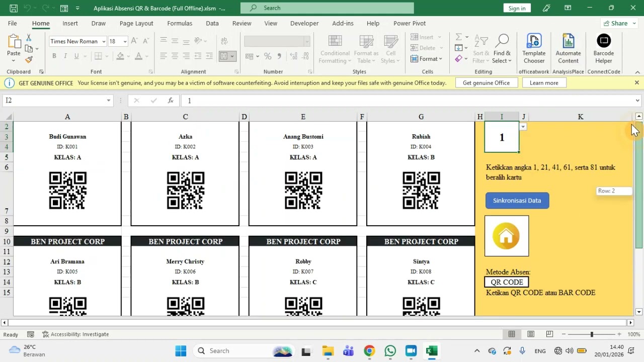Open Cell Styles gallery
Image resolution: width=644 pixels, height=362 pixels.
391,49
